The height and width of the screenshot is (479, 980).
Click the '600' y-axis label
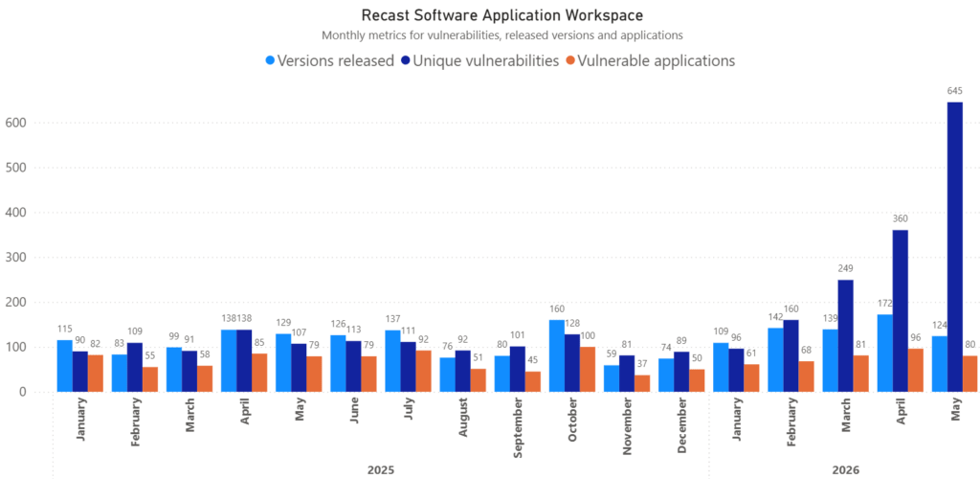pos(16,123)
